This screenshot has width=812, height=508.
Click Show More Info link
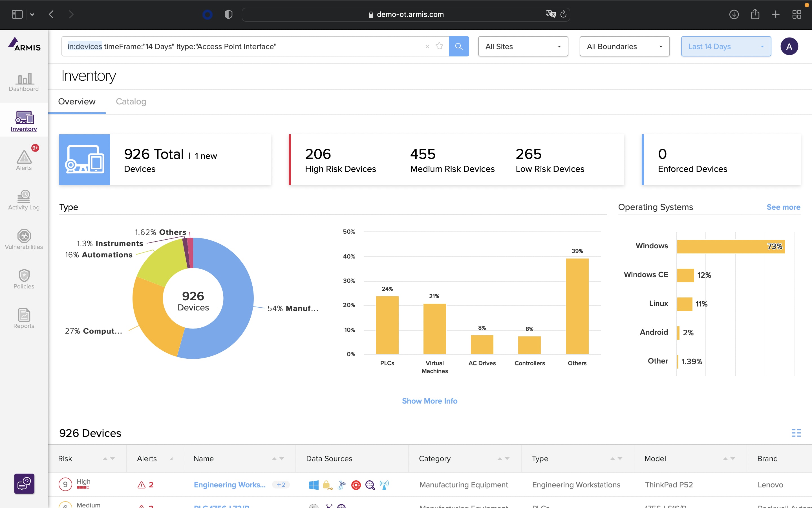pyautogui.click(x=429, y=401)
